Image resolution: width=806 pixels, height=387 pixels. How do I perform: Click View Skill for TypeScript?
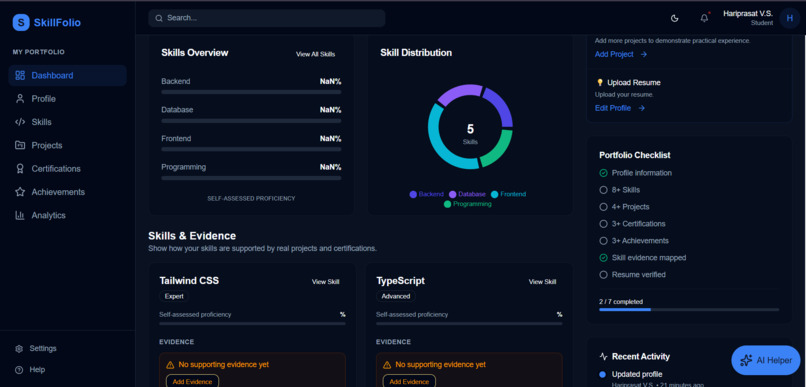pos(543,282)
